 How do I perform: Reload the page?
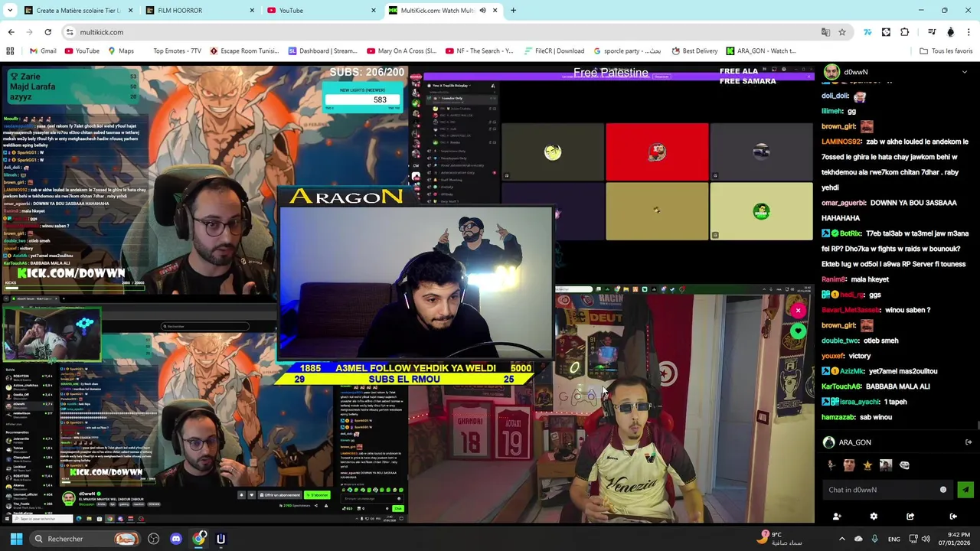[x=47, y=32]
